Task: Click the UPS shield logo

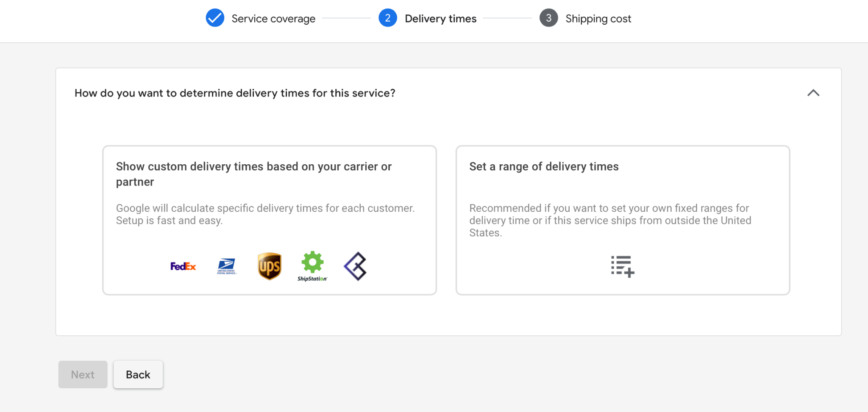Action: point(270,266)
